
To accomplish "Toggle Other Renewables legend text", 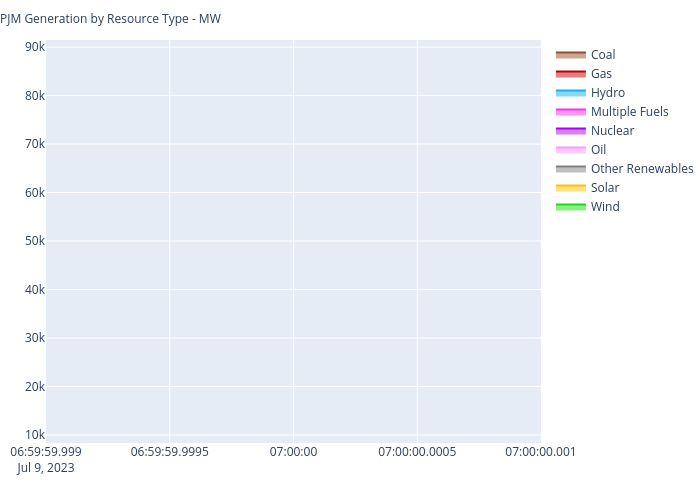I will tap(641, 169).
